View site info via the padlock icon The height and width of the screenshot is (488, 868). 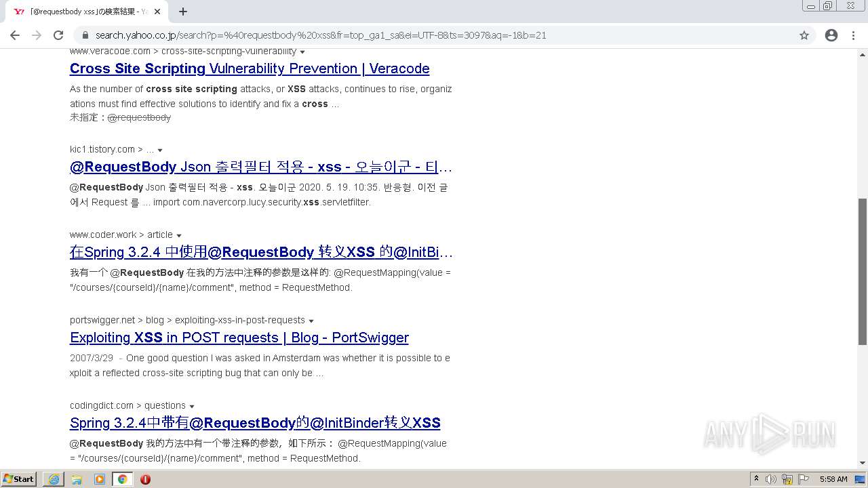point(85,35)
